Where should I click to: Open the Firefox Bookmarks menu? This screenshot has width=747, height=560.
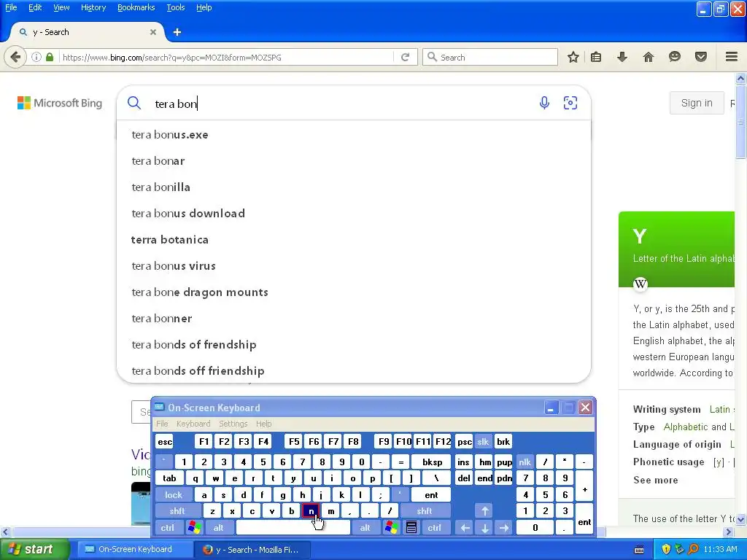click(x=136, y=7)
